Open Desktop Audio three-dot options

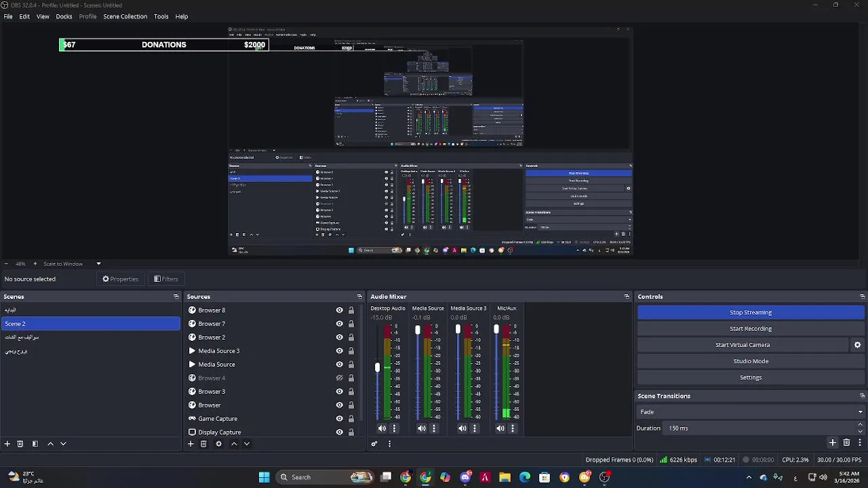394,428
